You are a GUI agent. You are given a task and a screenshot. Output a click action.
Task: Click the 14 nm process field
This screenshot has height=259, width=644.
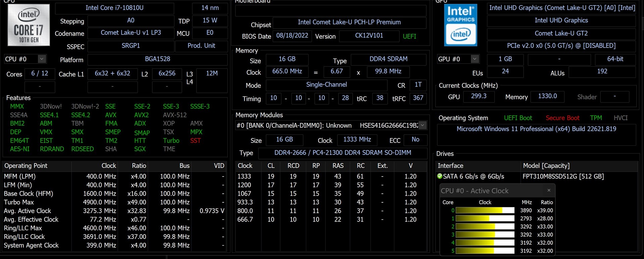210,8
